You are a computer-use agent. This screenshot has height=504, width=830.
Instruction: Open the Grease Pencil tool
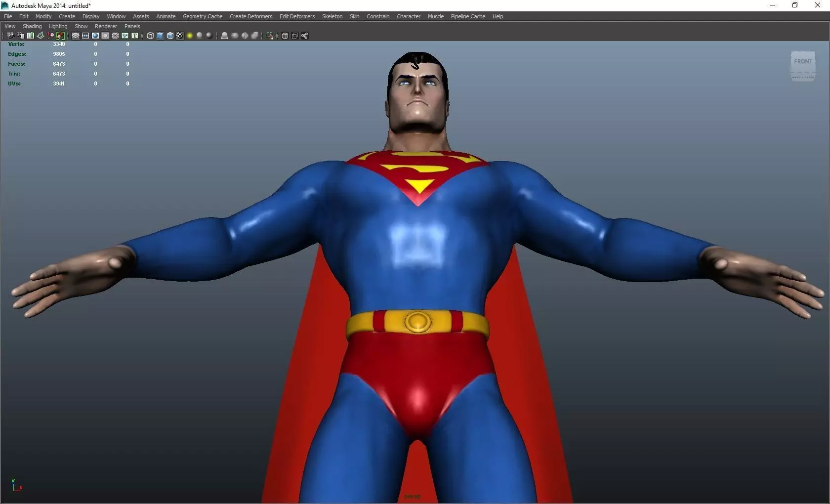[60, 36]
